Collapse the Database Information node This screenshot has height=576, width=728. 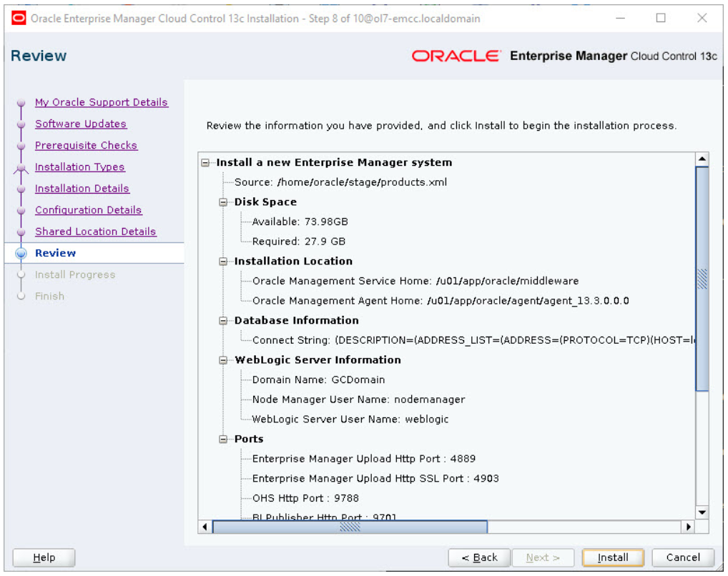point(223,321)
